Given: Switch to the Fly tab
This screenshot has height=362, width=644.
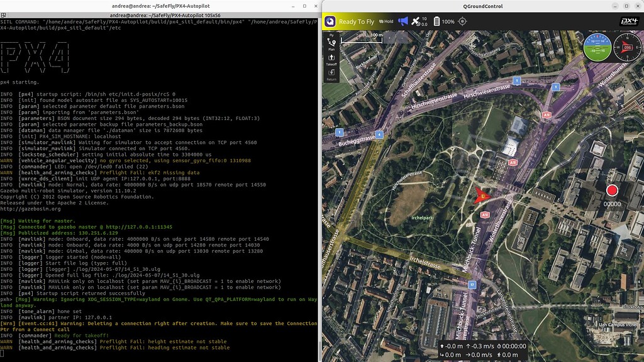Looking at the screenshot, I should 330,36.
